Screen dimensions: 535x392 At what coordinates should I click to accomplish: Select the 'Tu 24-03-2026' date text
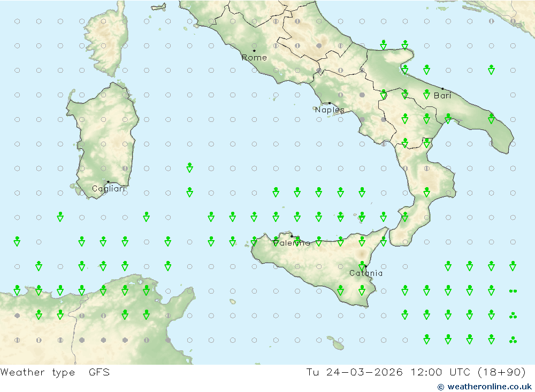pyautogui.click(x=355, y=372)
